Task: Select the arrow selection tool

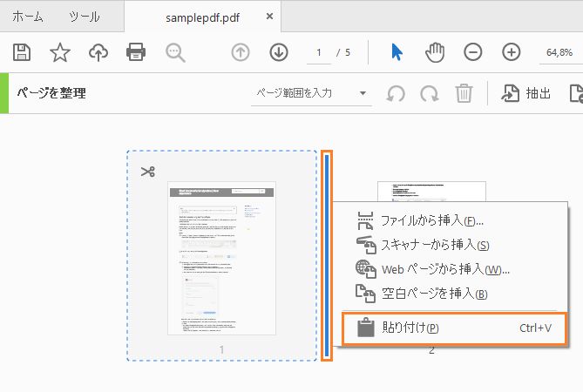Action: coord(397,52)
